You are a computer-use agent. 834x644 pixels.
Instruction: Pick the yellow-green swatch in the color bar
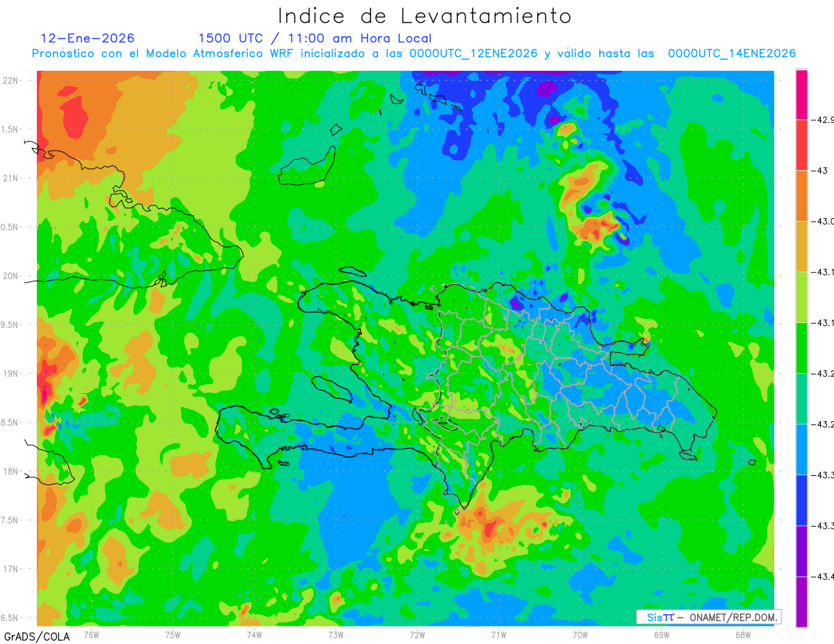pos(801,297)
